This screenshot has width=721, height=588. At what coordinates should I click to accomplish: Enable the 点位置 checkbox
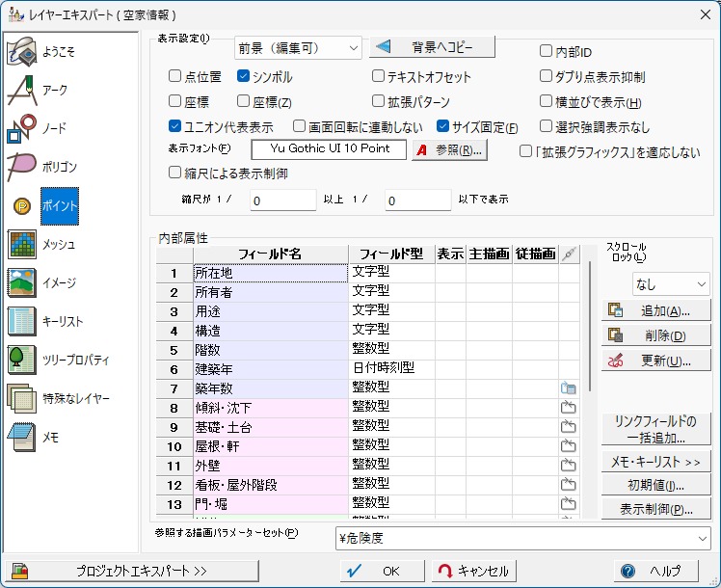pyautogui.click(x=174, y=76)
